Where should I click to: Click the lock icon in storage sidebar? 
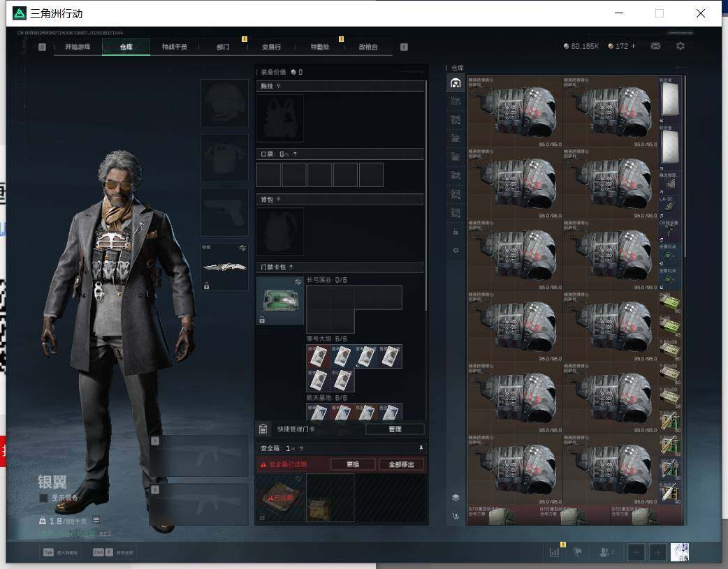coord(456,232)
